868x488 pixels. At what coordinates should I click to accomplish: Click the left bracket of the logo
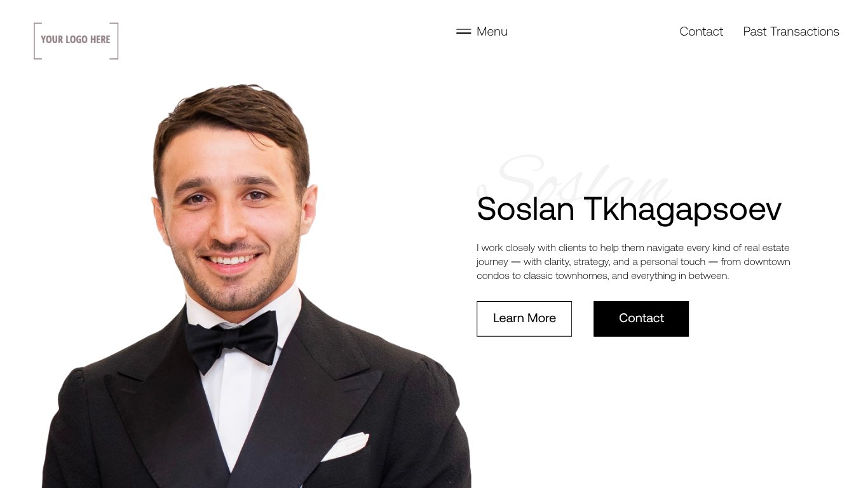37,41
